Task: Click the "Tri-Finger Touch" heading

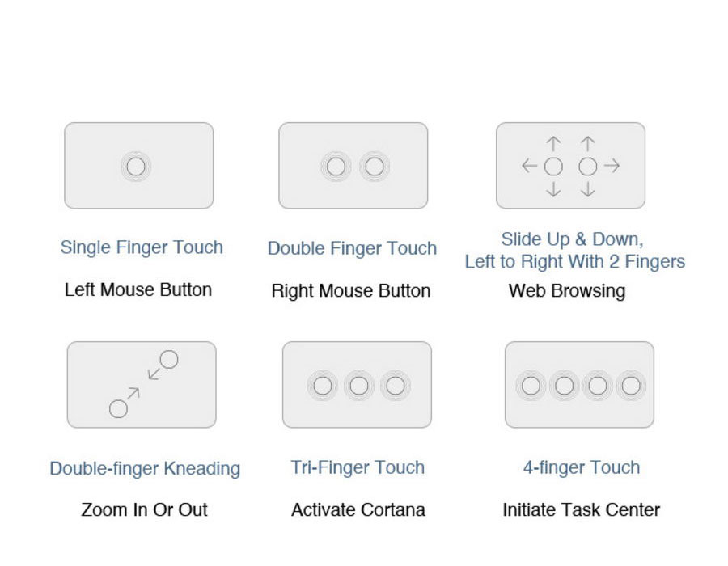Action: (358, 467)
